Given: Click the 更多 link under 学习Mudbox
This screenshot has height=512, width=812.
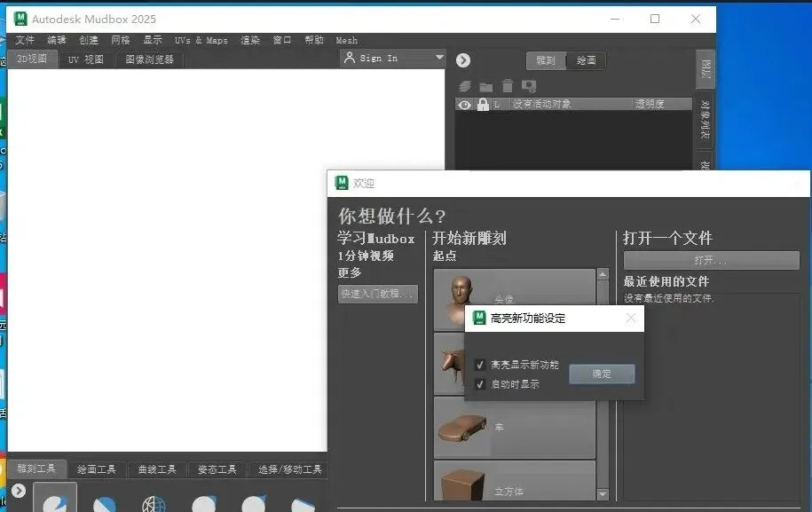Looking at the screenshot, I should point(349,272).
